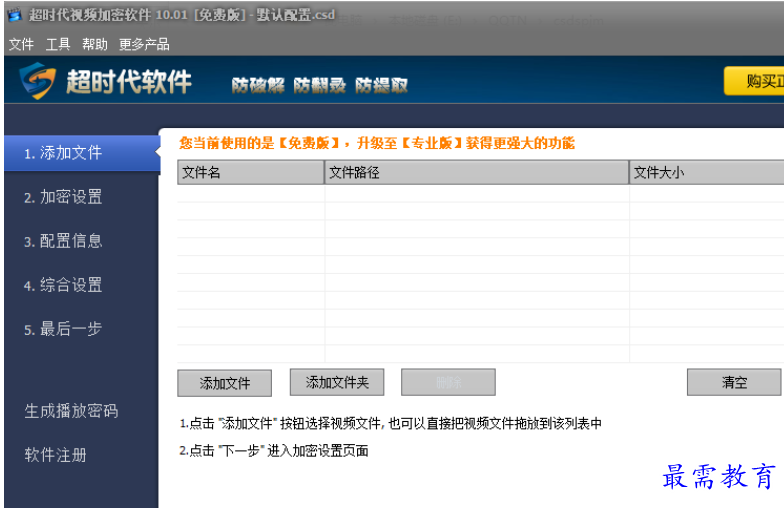Open the 更多产品 menu
This screenshot has height=508, width=784.
144,44
